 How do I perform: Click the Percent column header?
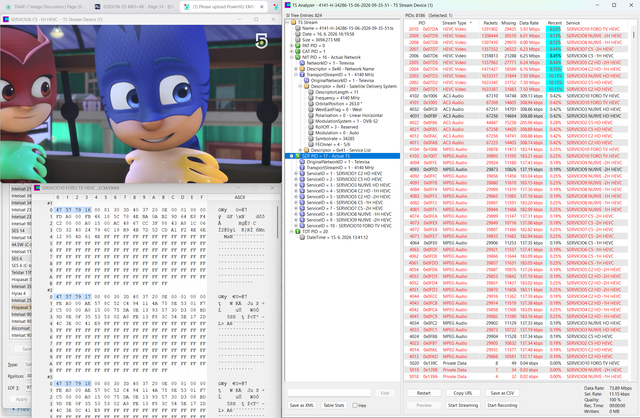[555, 23]
